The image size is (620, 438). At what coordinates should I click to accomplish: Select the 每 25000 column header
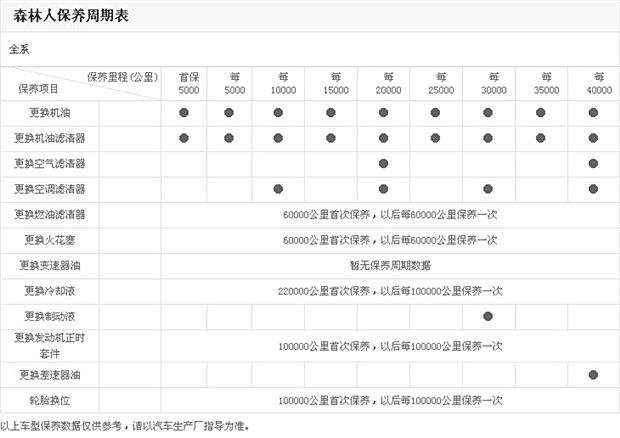click(441, 83)
